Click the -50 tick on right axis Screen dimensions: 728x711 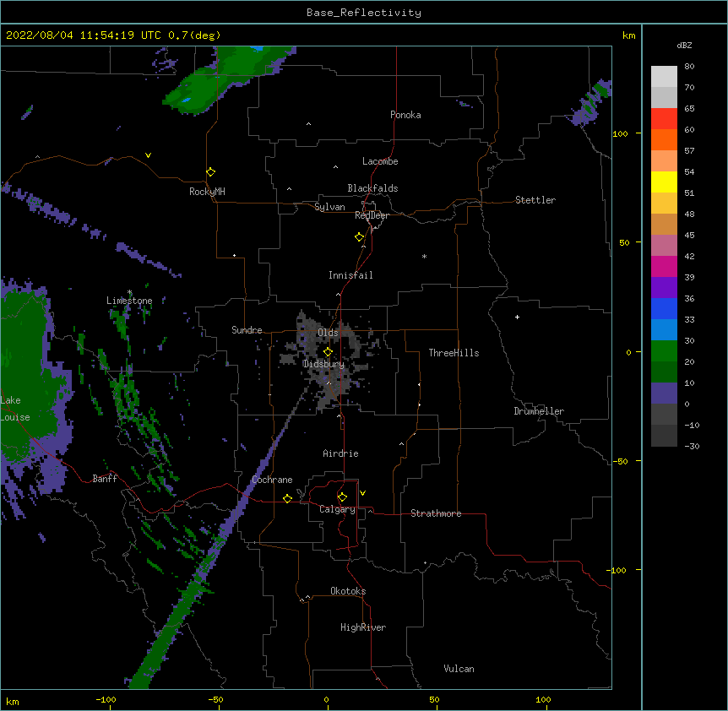[x=620, y=461]
